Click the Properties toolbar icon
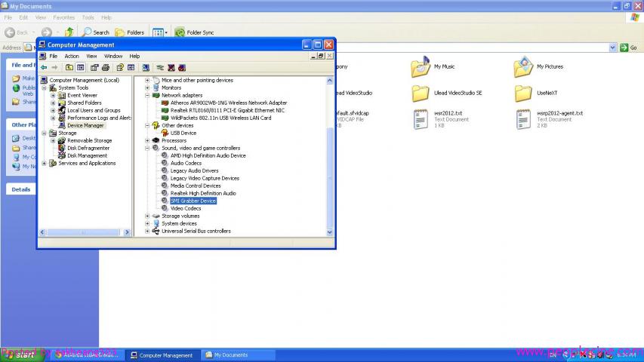The height and width of the screenshot is (362, 644). pyautogui.click(x=94, y=68)
